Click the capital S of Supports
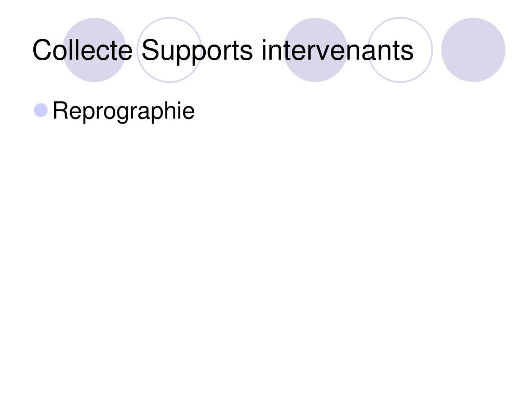532x399 pixels. click(x=150, y=50)
